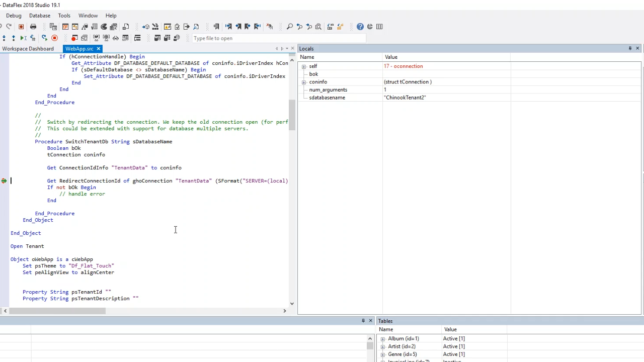Image resolution: width=644 pixels, height=362 pixels.
Task: Switch to Workspace Dashboard tab
Action: pyautogui.click(x=28, y=49)
